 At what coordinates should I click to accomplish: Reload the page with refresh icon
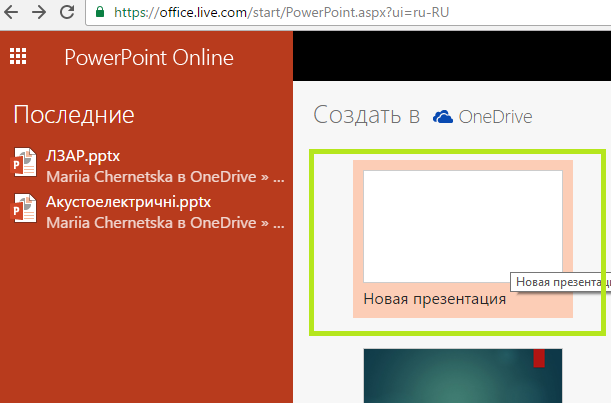coord(67,12)
